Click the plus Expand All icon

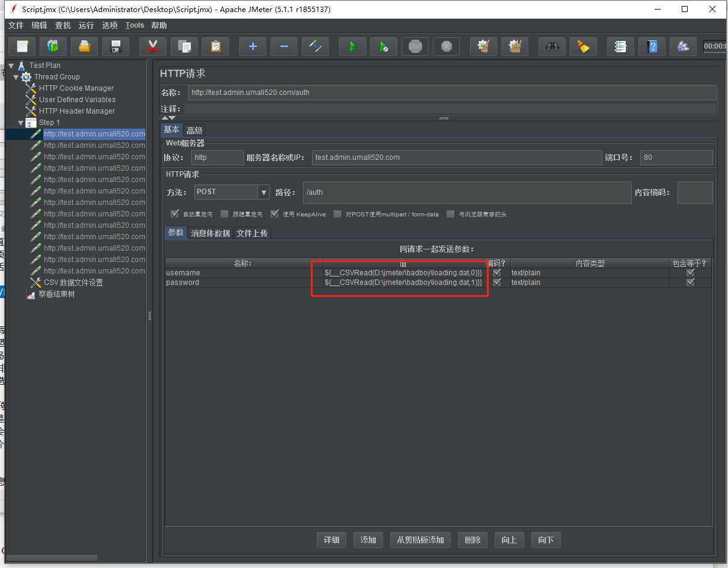tap(252, 46)
